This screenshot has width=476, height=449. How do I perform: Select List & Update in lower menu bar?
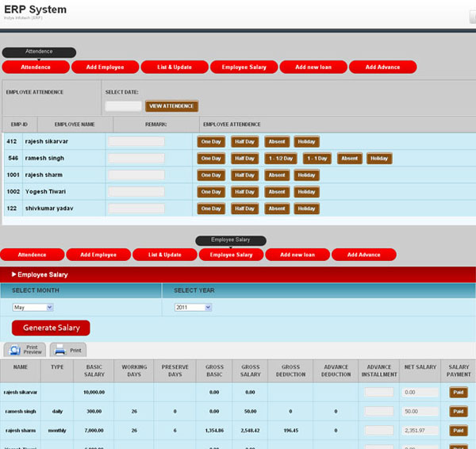point(165,255)
